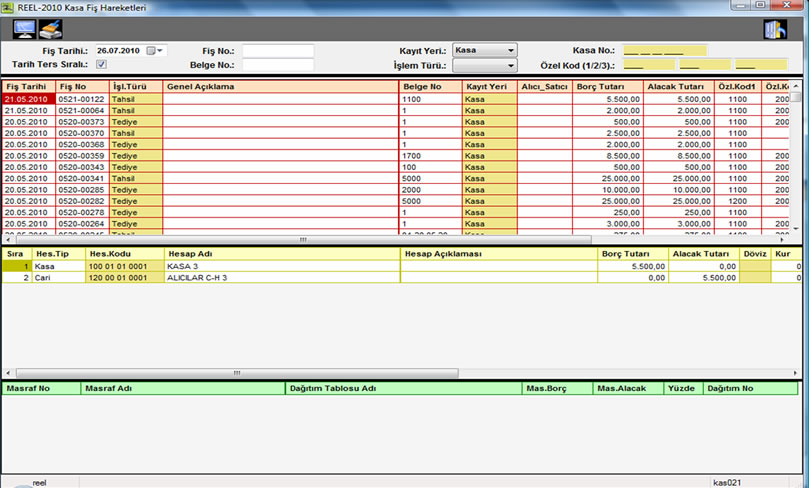This screenshot has width=809, height=488.
Task: Click the monitor screen toolbar icon
Action: pos(24,29)
